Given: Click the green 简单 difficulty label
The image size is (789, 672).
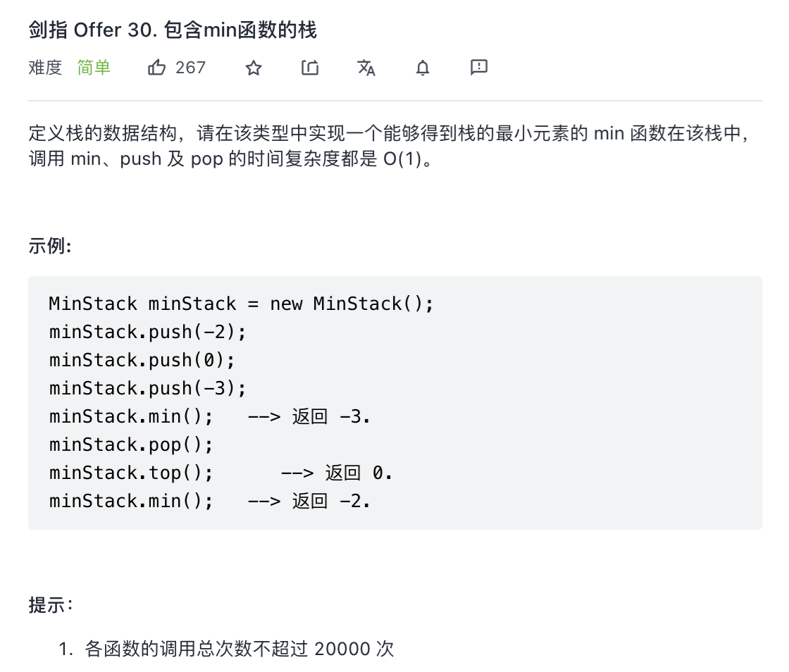Looking at the screenshot, I should pos(94,68).
